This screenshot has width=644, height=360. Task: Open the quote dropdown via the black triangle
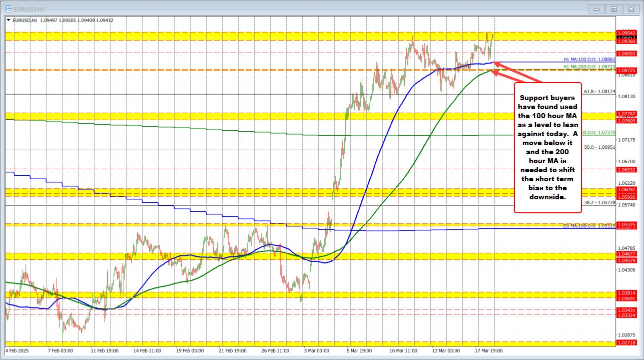(x=9, y=20)
